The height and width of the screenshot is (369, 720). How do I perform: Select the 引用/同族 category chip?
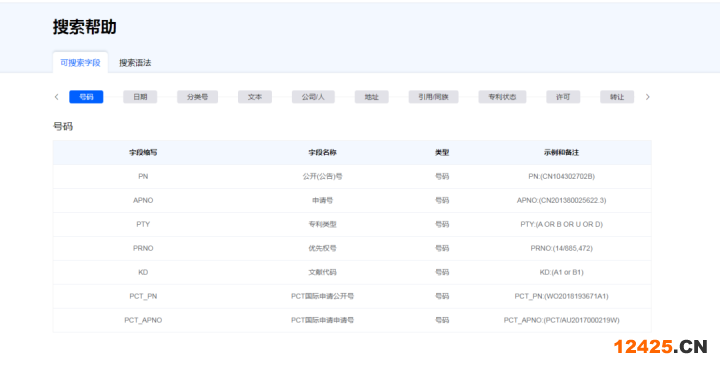click(433, 97)
